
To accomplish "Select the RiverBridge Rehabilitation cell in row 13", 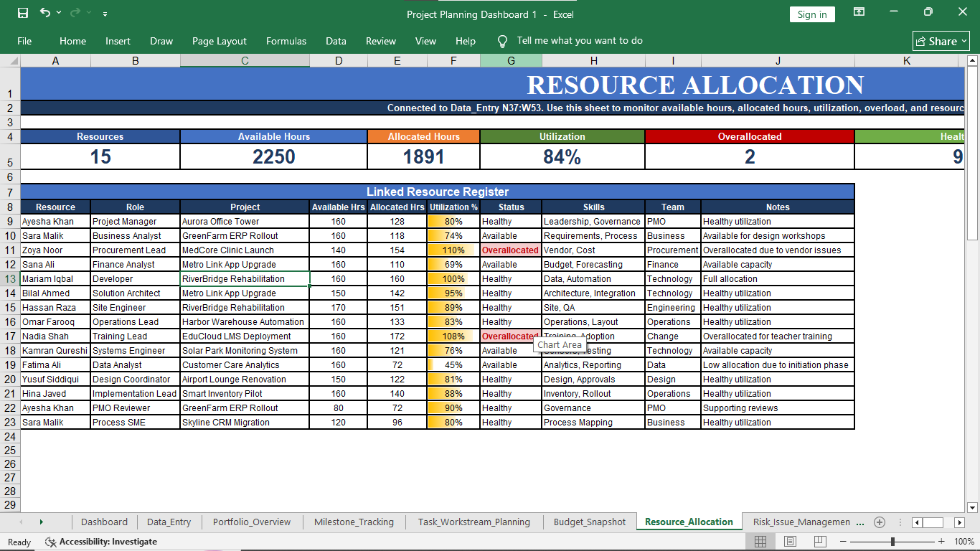I will 245,279.
